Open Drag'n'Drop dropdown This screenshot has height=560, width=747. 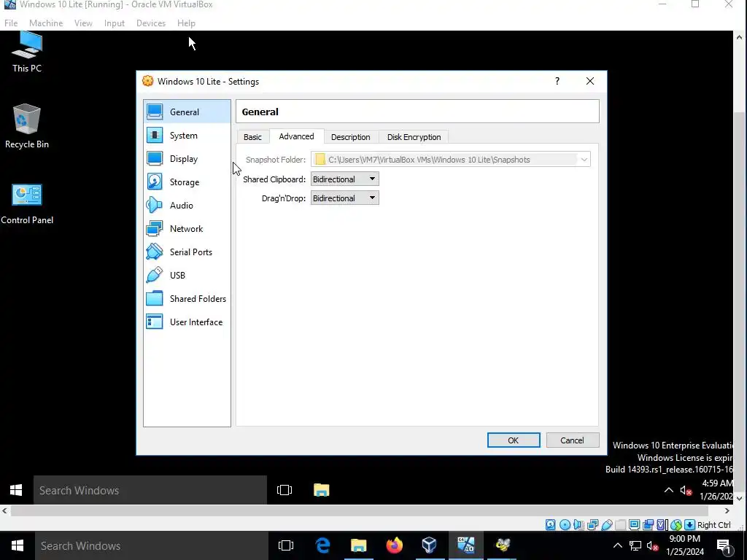coord(344,198)
